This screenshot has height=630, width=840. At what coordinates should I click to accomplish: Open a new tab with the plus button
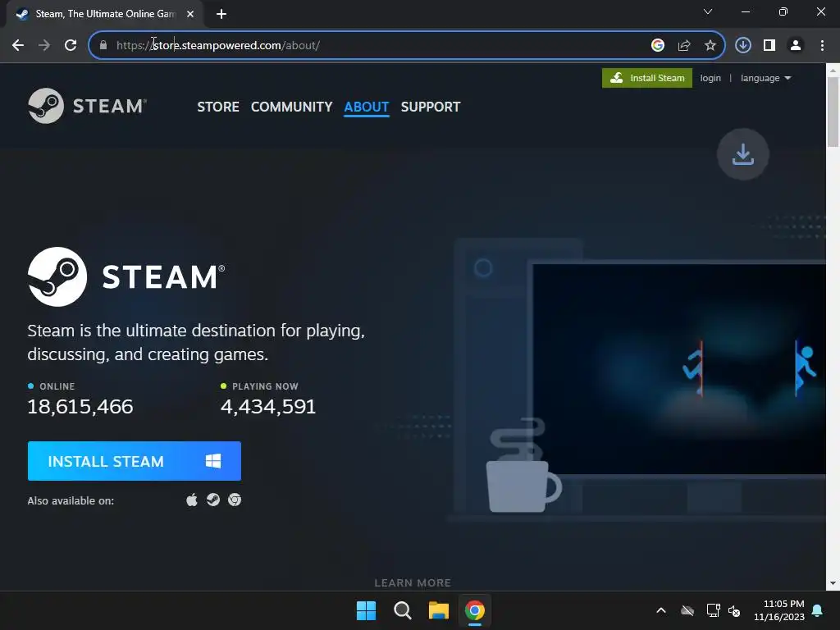221,14
